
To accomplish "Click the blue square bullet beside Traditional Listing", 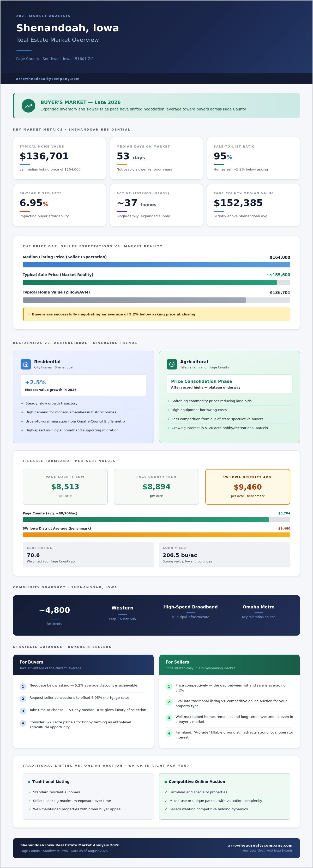I will coord(29,782).
